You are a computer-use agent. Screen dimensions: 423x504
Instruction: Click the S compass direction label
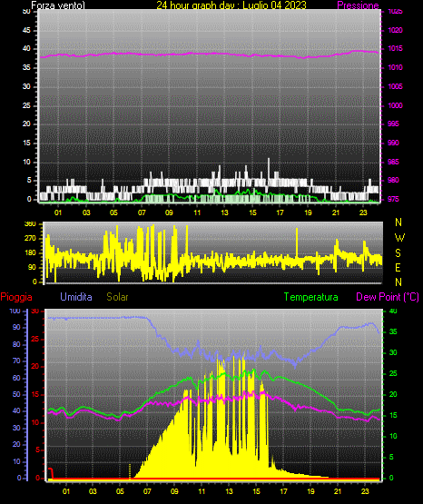398,253
